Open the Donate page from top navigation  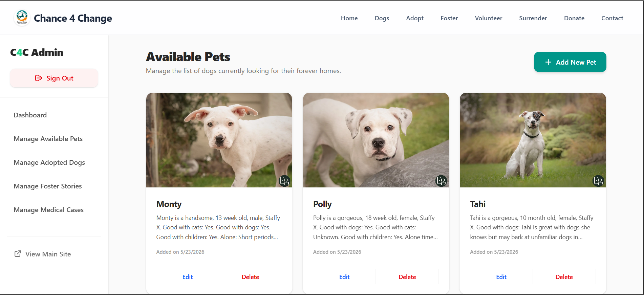click(574, 18)
